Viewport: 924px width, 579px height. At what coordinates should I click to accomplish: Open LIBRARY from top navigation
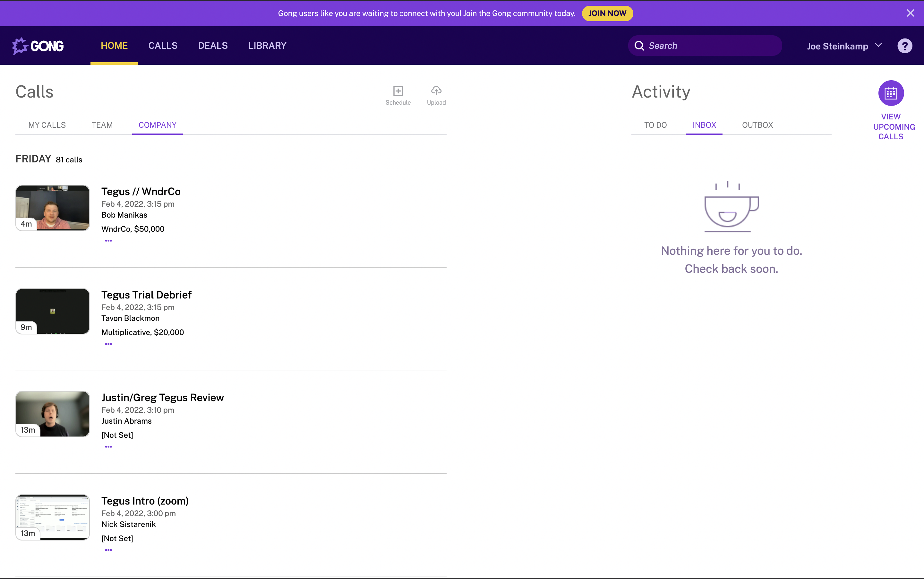[x=267, y=46]
